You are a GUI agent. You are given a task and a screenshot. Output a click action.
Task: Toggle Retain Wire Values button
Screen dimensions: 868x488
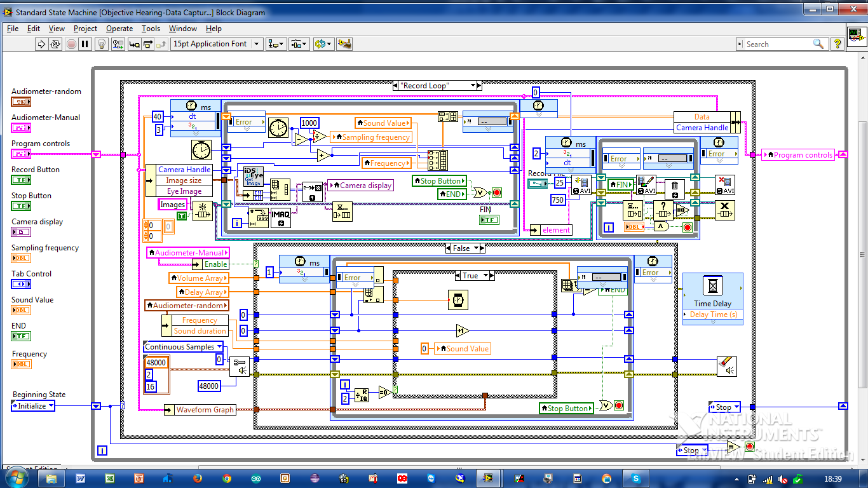point(118,44)
